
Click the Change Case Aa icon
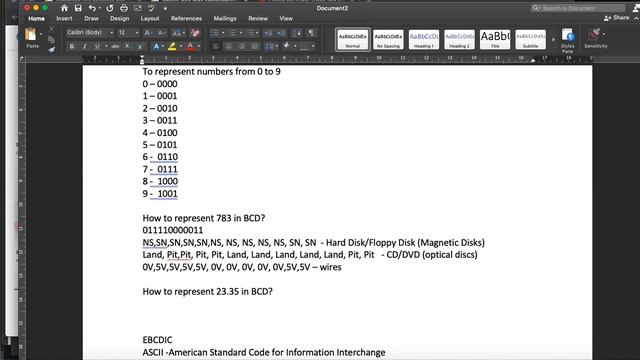(x=176, y=33)
